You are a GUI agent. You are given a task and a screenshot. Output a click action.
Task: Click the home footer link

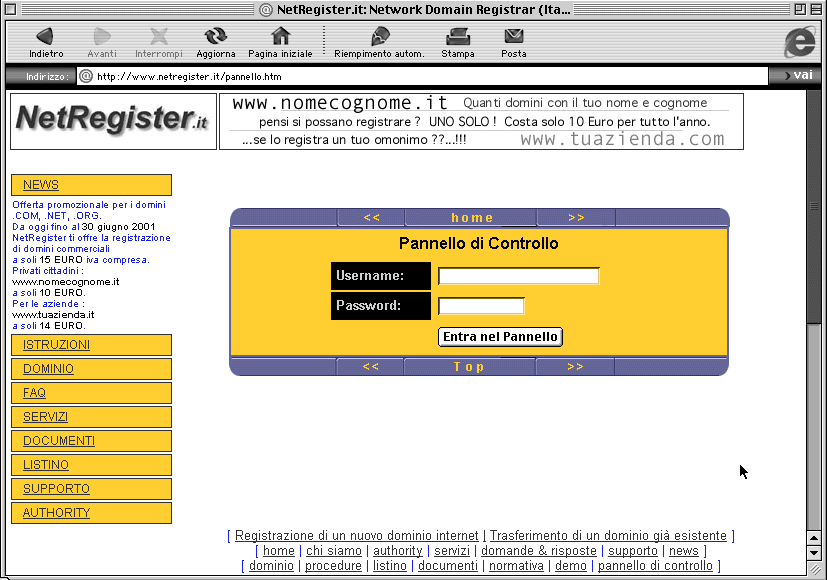pos(278,551)
